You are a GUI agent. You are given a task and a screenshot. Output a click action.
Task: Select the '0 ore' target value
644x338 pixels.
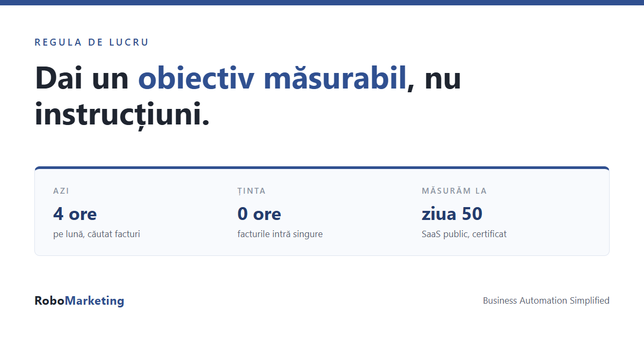click(259, 214)
